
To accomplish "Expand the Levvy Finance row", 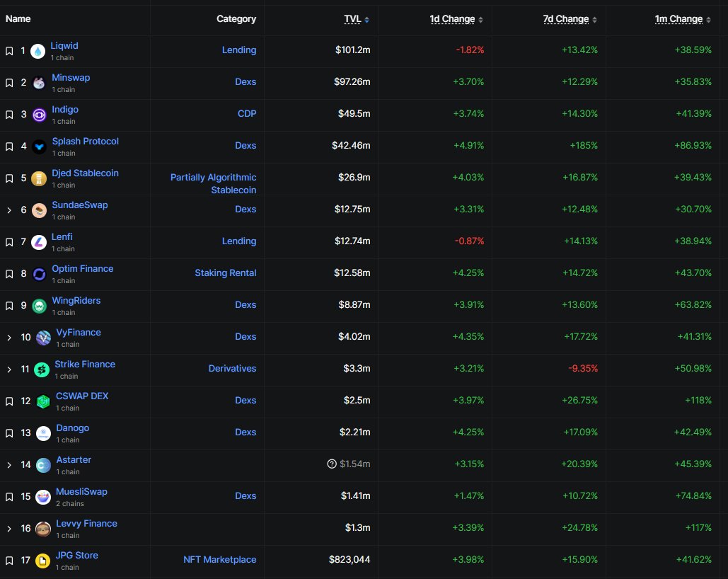I will point(9,529).
